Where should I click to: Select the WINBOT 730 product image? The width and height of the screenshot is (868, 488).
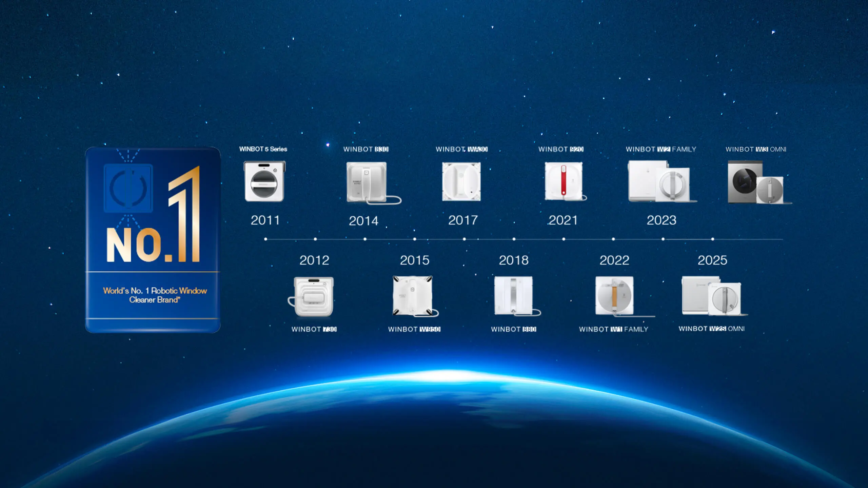click(x=314, y=296)
